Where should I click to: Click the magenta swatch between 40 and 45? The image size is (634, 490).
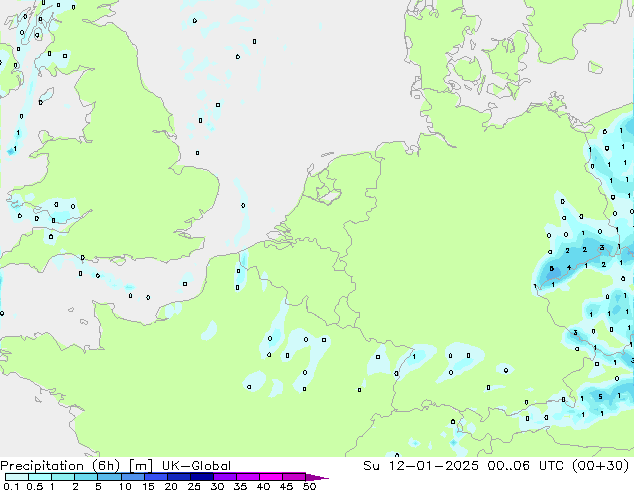(271, 477)
